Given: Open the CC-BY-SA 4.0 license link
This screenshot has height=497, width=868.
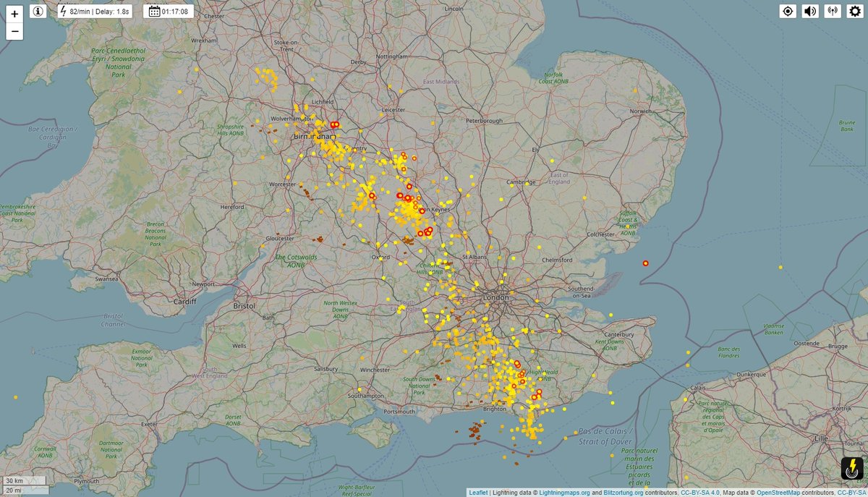Looking at the screenshot, I should pos(700,492).
